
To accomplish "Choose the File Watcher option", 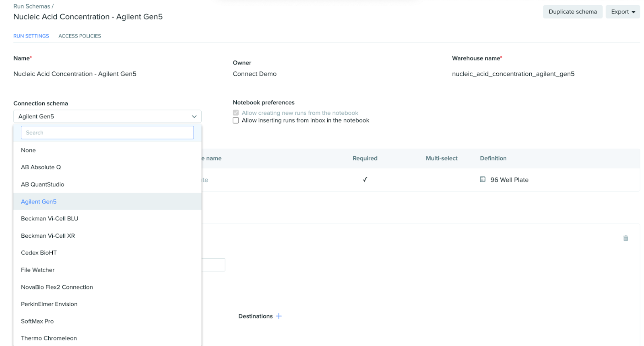I will 107,270.
